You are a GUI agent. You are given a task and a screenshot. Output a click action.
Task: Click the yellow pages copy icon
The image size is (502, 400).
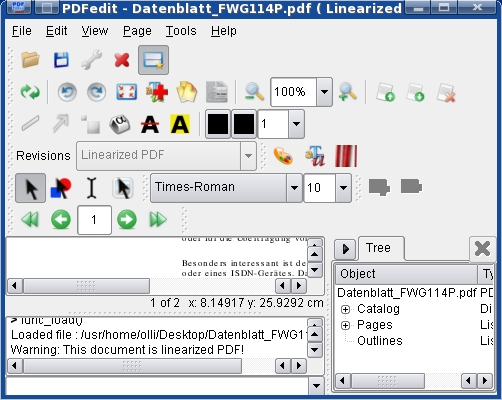(x=187, y=92)
